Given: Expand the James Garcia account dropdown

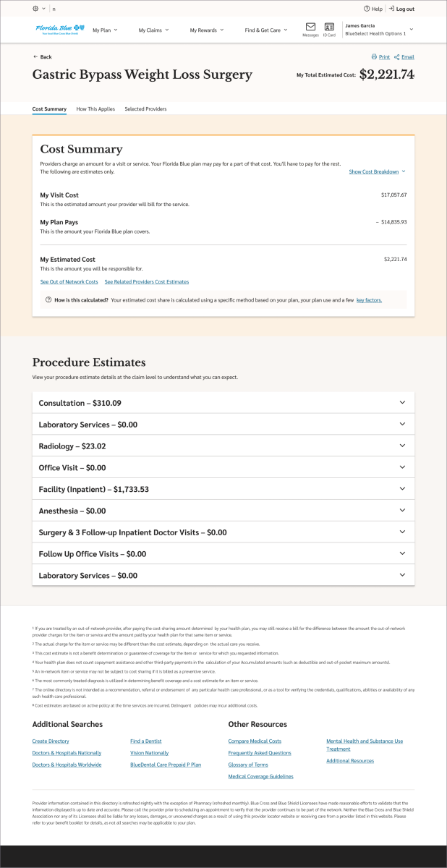Looking at the screenshot, I should coord(412,30).
